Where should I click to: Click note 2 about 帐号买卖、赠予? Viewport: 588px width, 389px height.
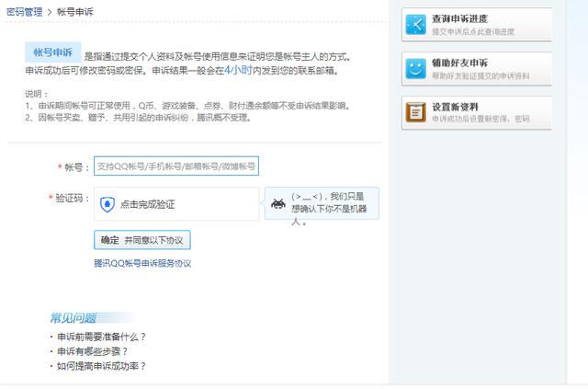[x=138, y=118]
